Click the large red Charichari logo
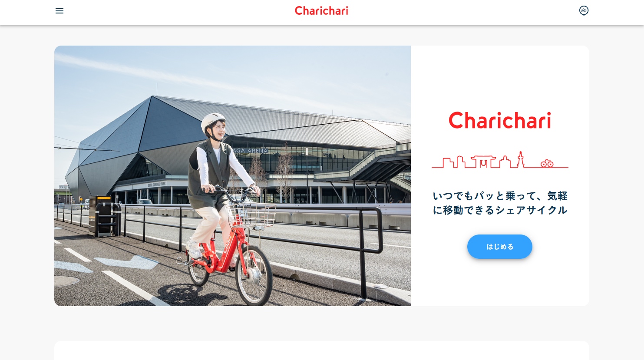This screenshot has width=644, height=360. (500, 120)
